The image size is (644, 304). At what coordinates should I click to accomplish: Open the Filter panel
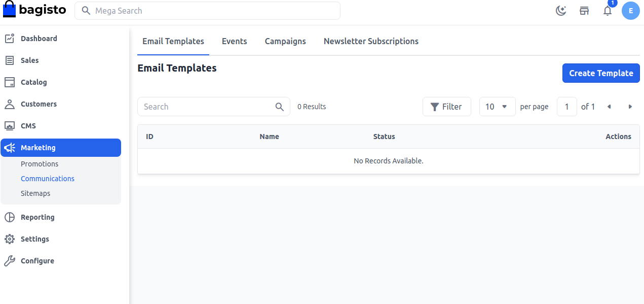click(x=446, y=107)
